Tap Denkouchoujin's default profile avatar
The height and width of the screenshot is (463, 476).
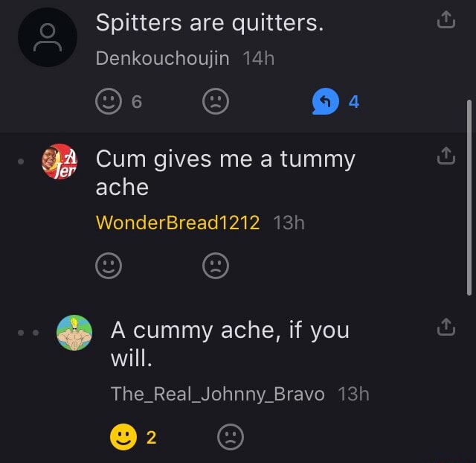coord(48,39)
